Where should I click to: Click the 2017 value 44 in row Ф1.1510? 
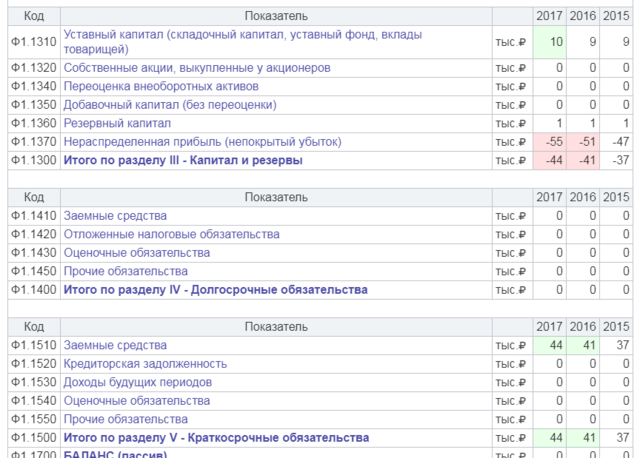coord(549,345)
